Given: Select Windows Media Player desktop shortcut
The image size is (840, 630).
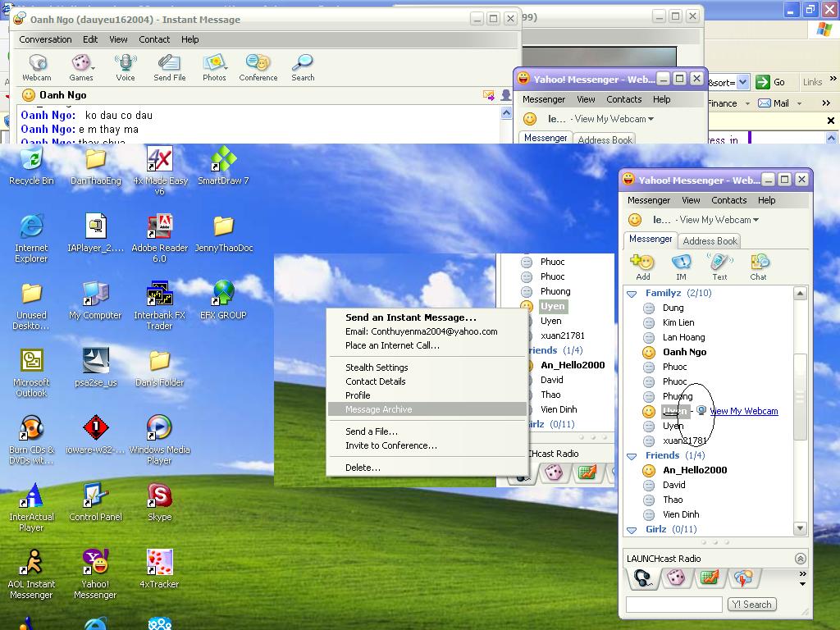Looking at the screenshot, I should coord(160,440).
